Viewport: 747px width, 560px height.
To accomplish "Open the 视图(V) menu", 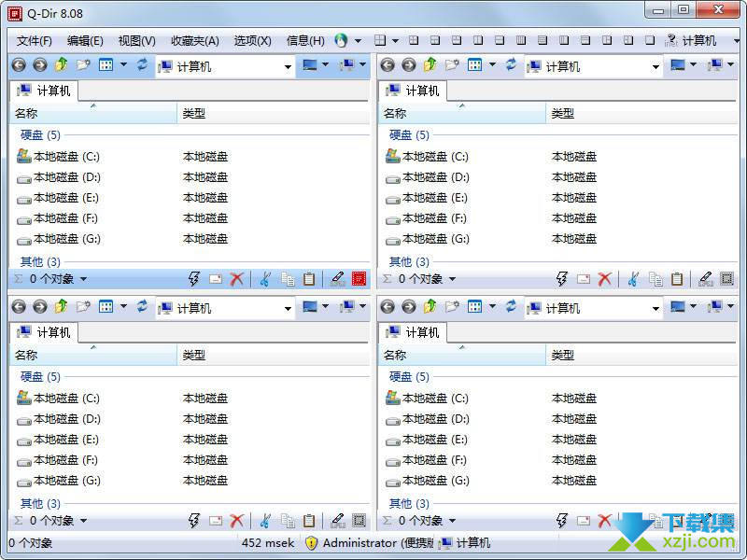I will click(137, 41).
